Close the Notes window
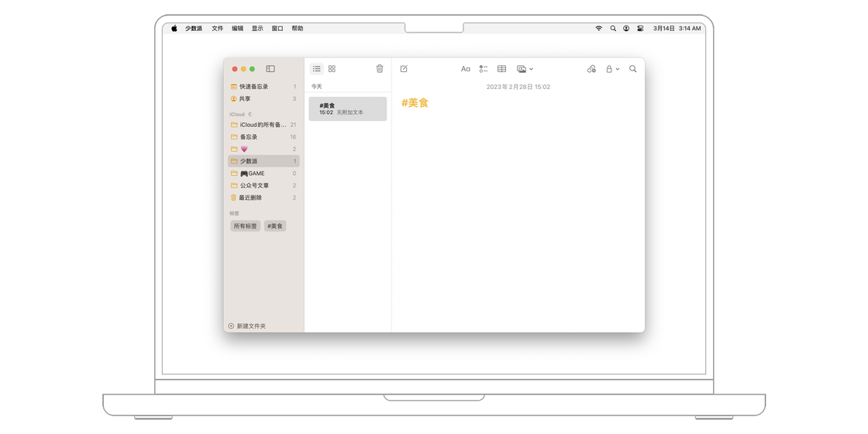Screen dimensions: 868x434 point(235,69)
